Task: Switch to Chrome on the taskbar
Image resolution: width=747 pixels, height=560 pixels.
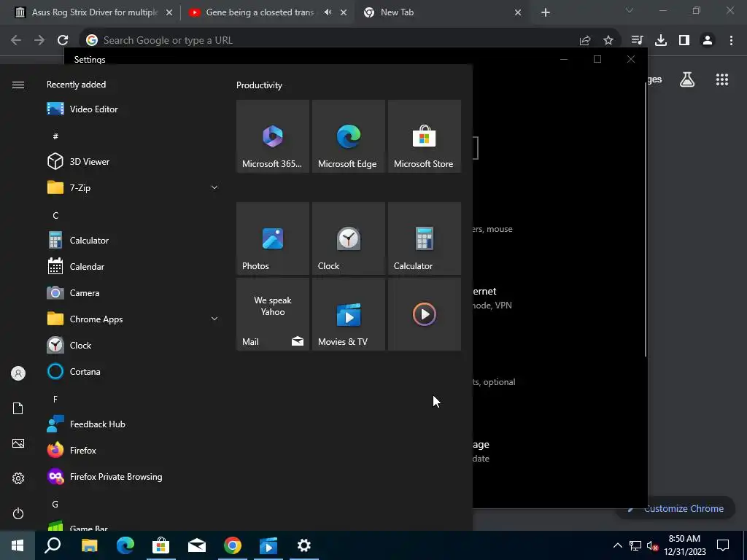Action: click(x=233, y=545)
